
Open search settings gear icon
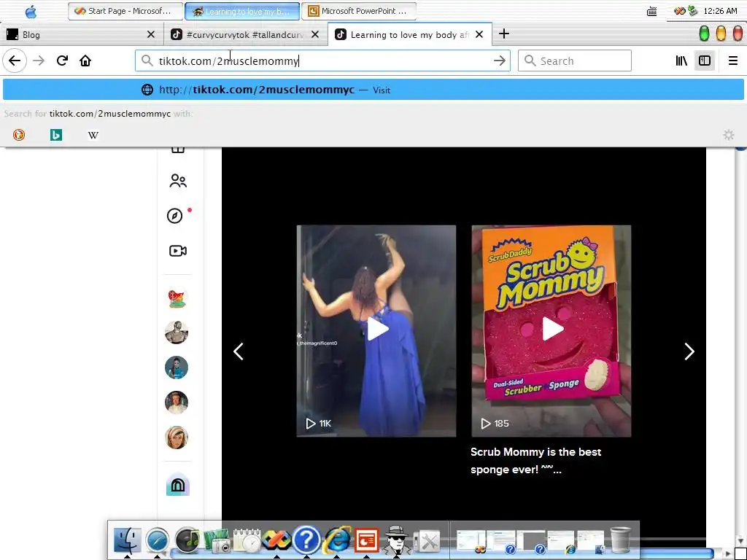click(729, 135)
